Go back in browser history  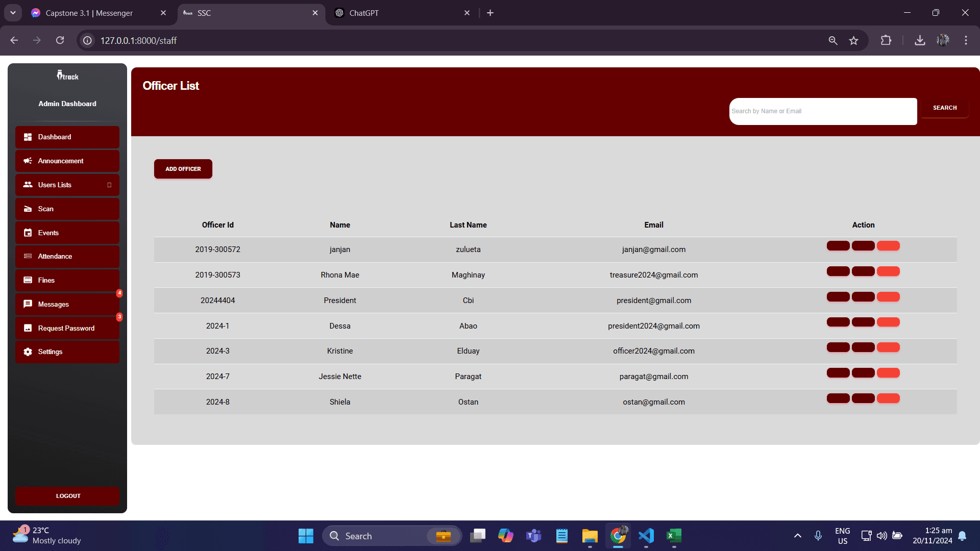click(x=14, y=40)
